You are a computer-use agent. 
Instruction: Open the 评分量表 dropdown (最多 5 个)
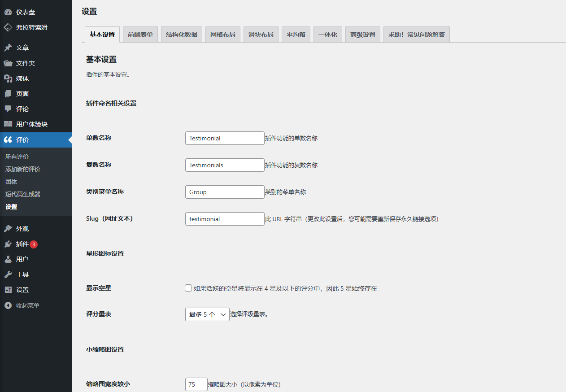tap(207, 314)
